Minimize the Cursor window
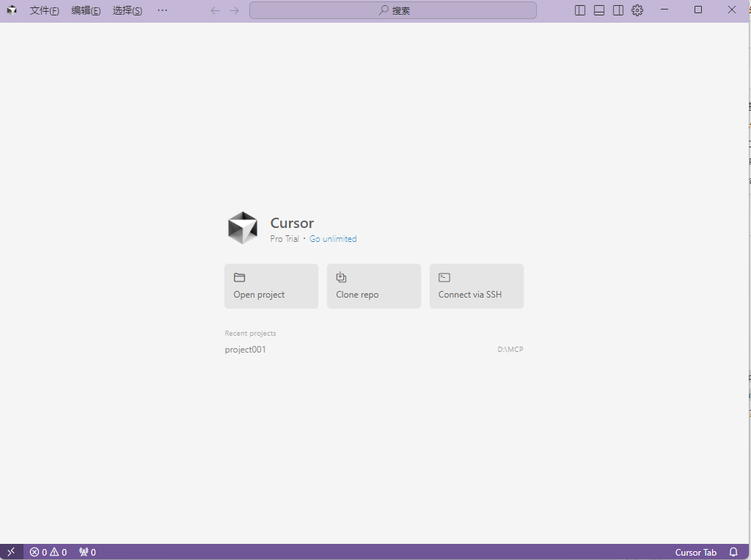The height and width of the screenshot is (560, 751). coord(664,10)
